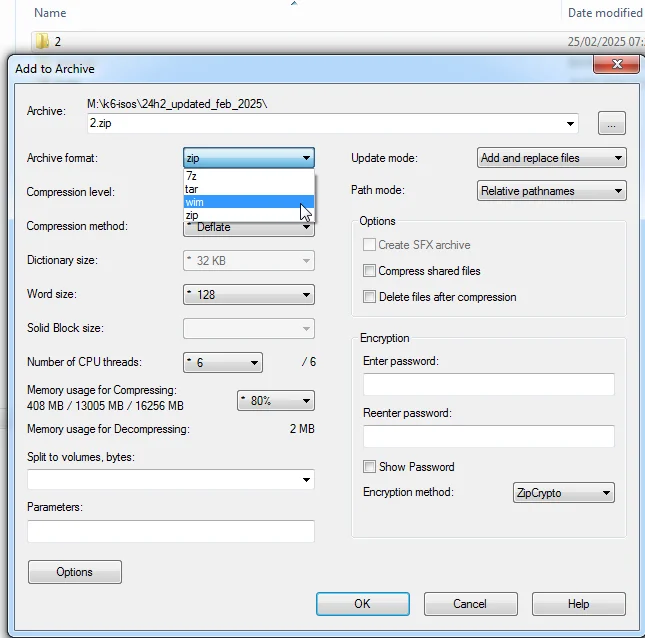The height and width of the screenshot is (638, 645).
Task: Open the archive name history dropdown
Action: pyautogui.click(x=570, y=124)
